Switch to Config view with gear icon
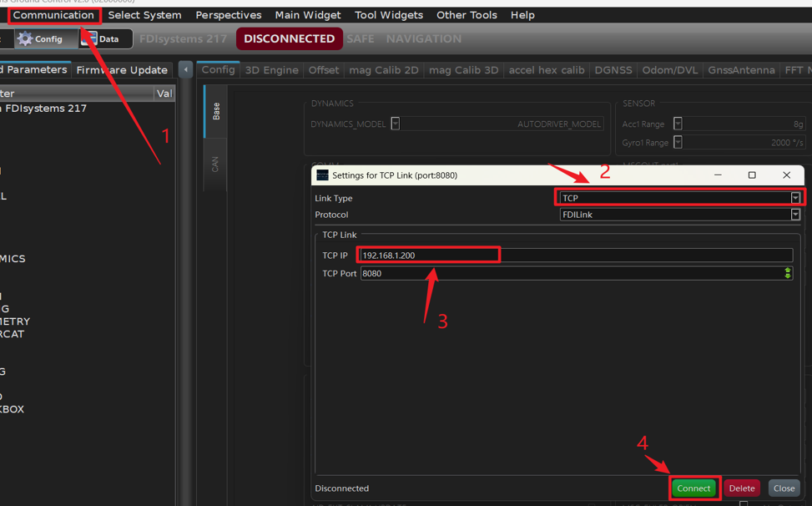 [46, 39]
